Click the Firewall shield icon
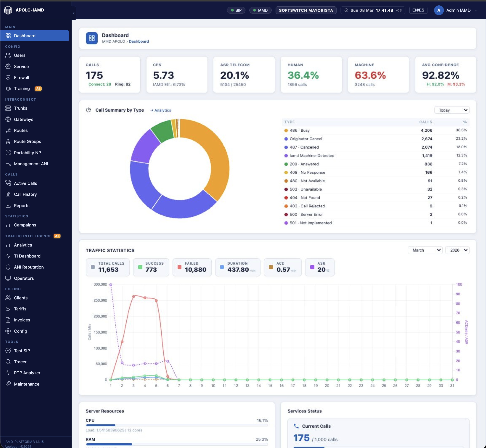The width and height of the screenshot is (486, 448). coord(8,77)
